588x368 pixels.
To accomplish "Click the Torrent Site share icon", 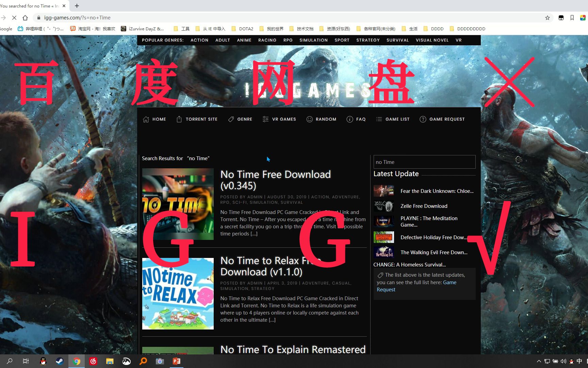I will click(x=179, y=119).
